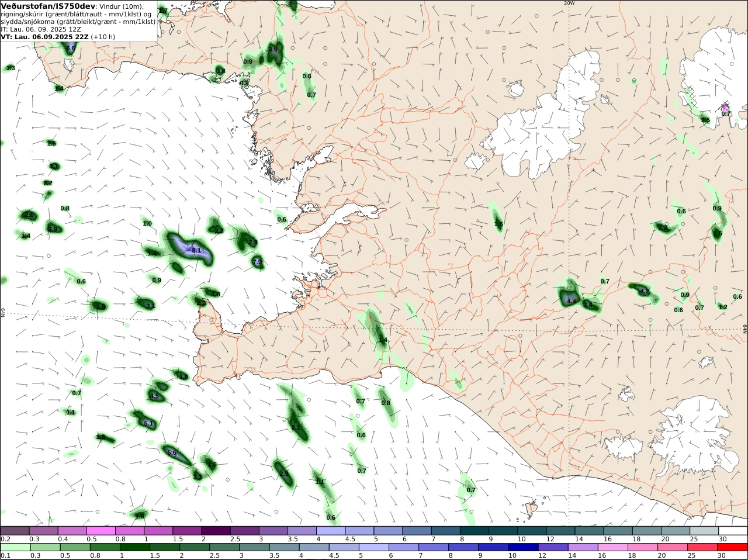The width and height of the screenshot is (748, 560).
Task: Select the 2.6 precipitation value label
Action: [x=29, y=215]
